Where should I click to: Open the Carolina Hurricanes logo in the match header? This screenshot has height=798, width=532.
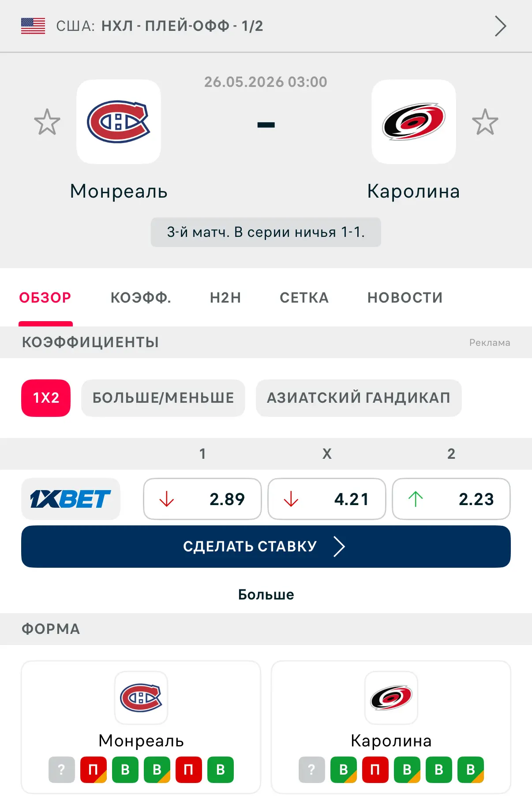413,122
